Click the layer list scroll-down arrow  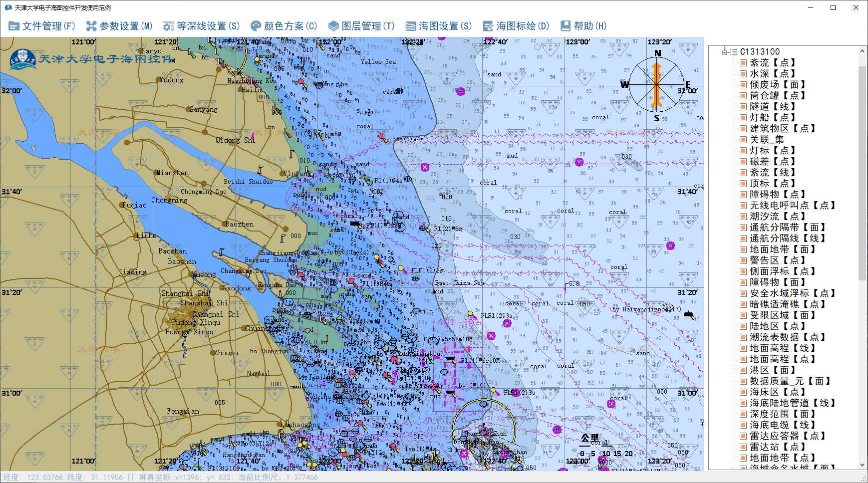[862, 465]
